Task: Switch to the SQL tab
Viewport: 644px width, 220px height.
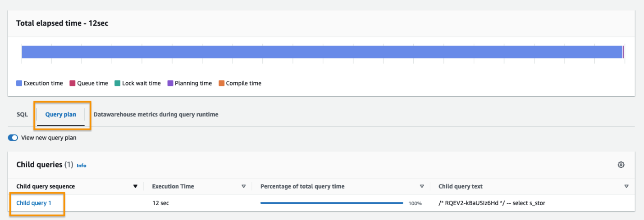Action: (x=22, y=115)
